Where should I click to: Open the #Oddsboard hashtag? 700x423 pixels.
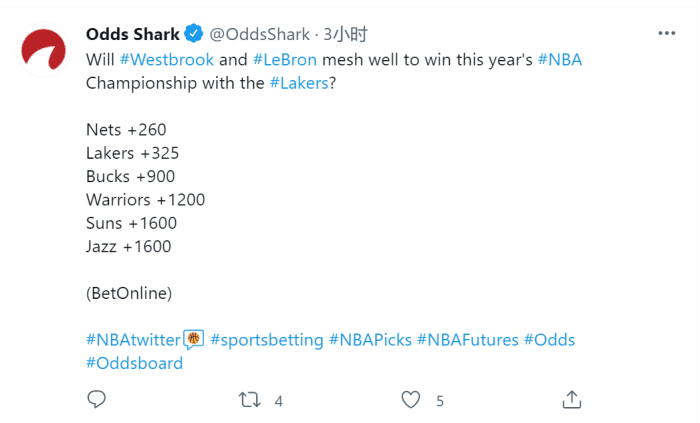point(134,363)
